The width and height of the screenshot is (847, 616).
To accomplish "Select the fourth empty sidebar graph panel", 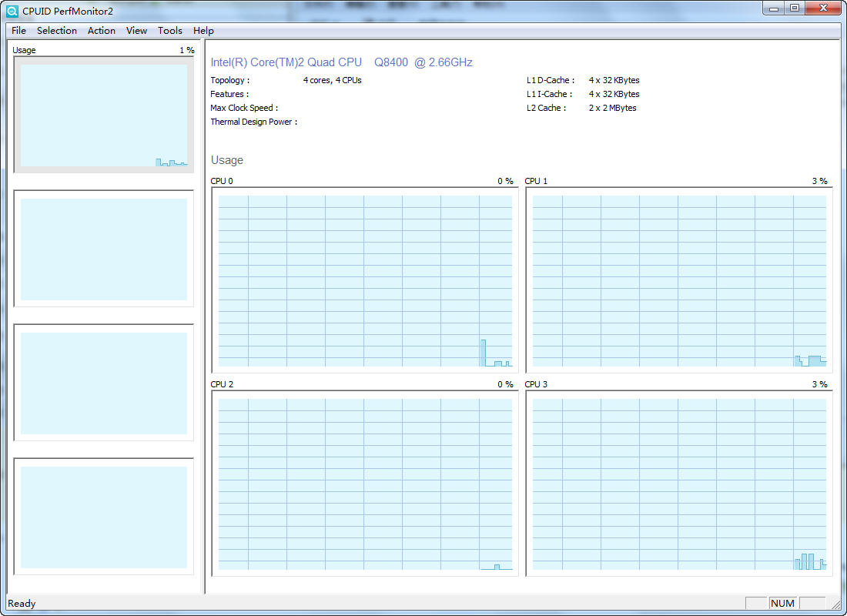I will point(104,517).
